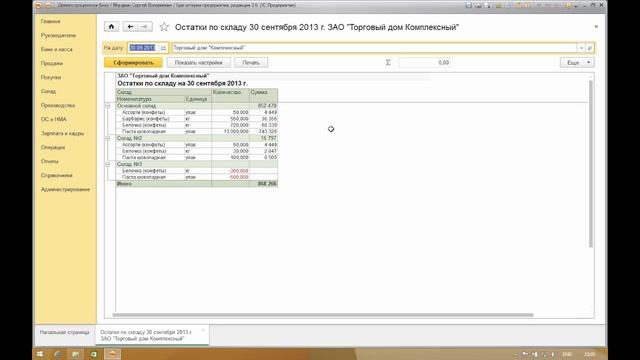Add report to favorites with star icon
This screenshot has height=360, width=640.
click(164, 27)
